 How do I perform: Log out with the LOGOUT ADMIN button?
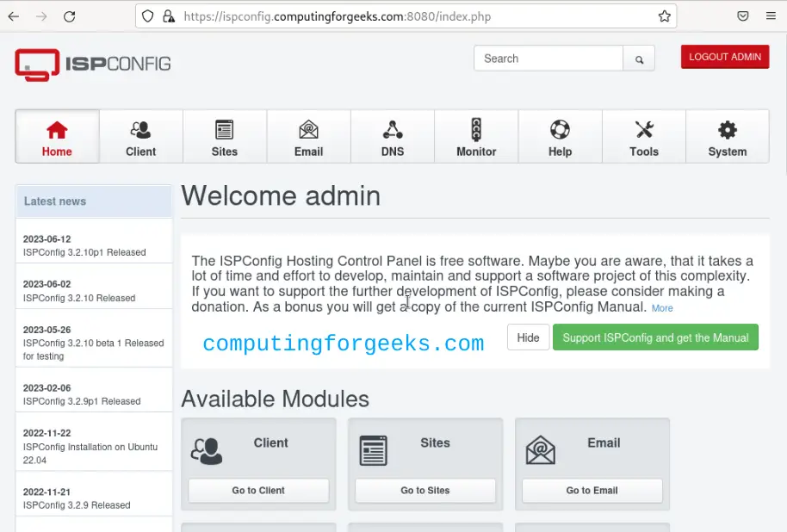click(725, 57)
